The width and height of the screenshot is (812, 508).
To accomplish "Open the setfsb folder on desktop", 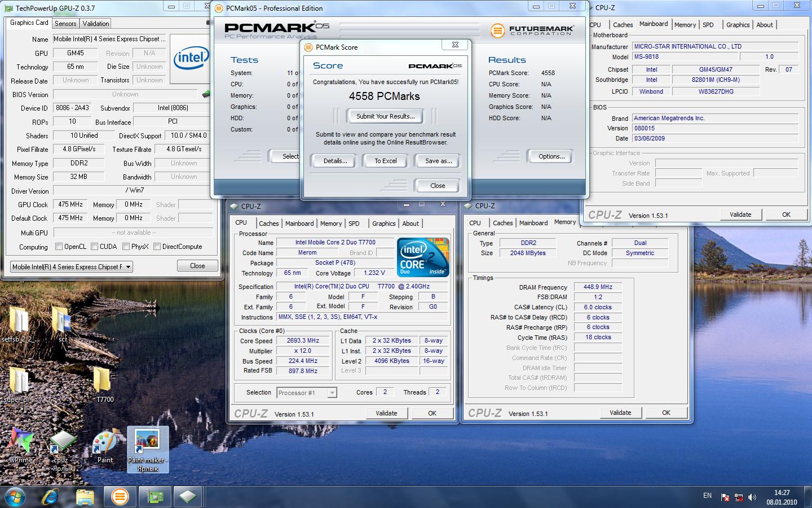I will (20, 325).
